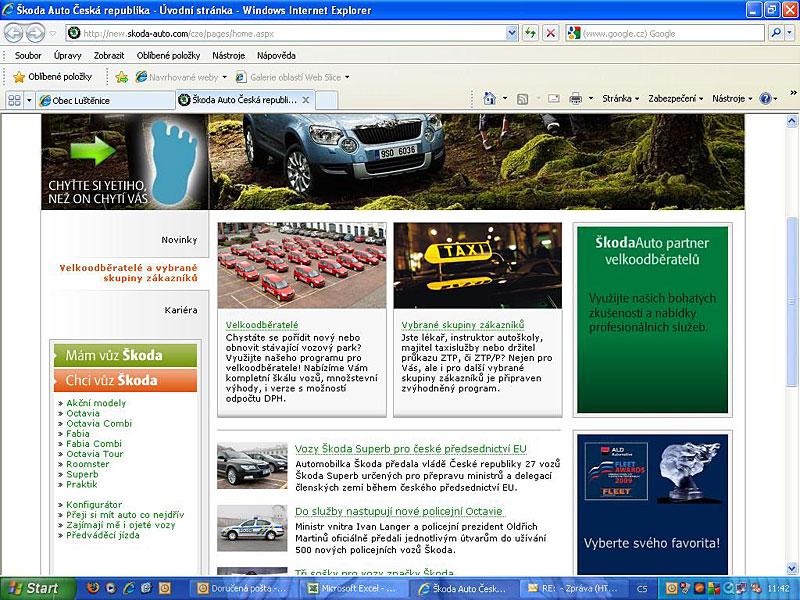Launch Internet Explorer from Quick Launch
Screen dimensions: 800x600
point(129,588)
